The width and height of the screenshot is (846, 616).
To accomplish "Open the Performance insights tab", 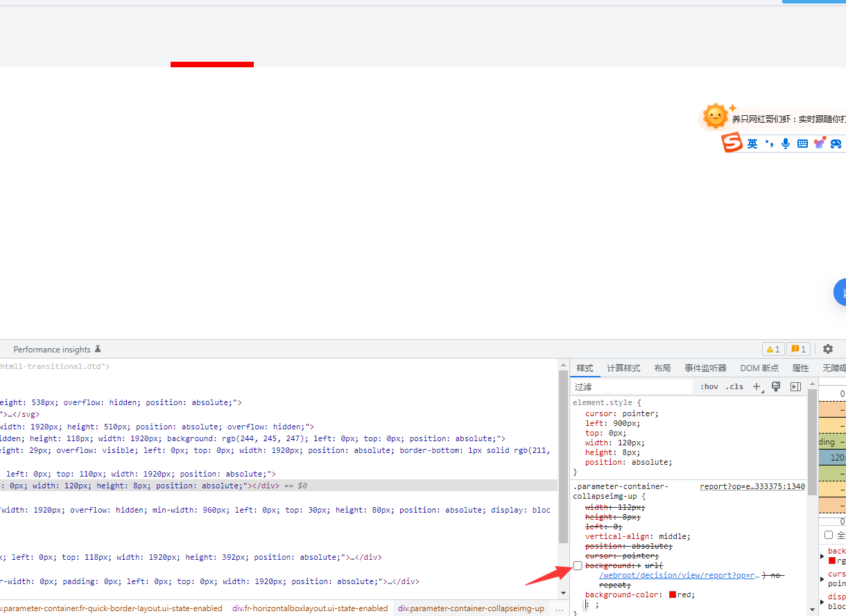I will coord(52,350).
